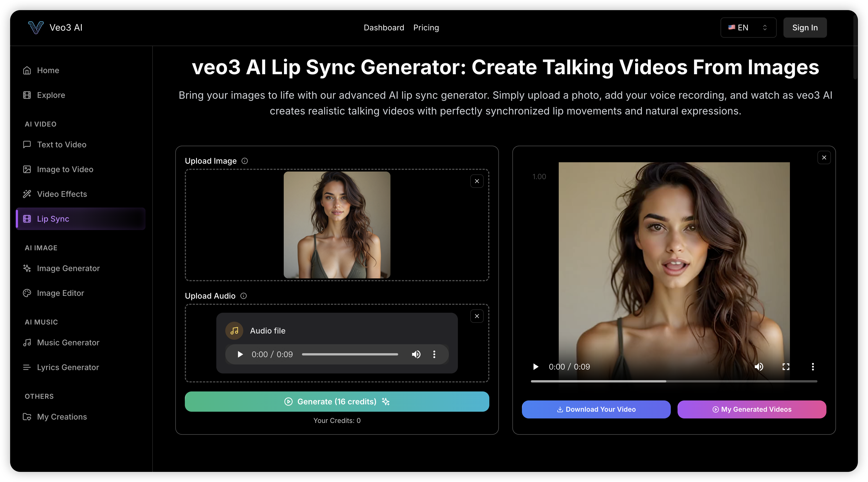Go to the Pricing page

pos(426,28)
